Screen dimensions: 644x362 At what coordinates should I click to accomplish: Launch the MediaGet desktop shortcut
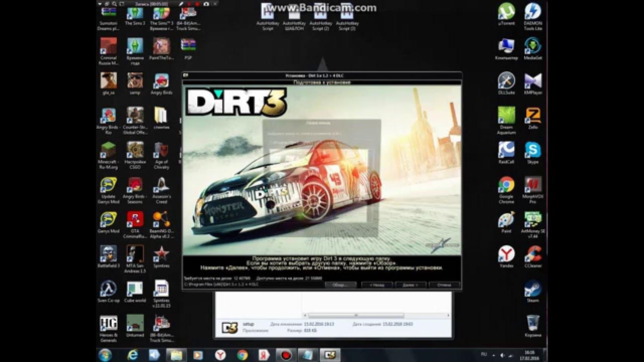tap(533, 49)
